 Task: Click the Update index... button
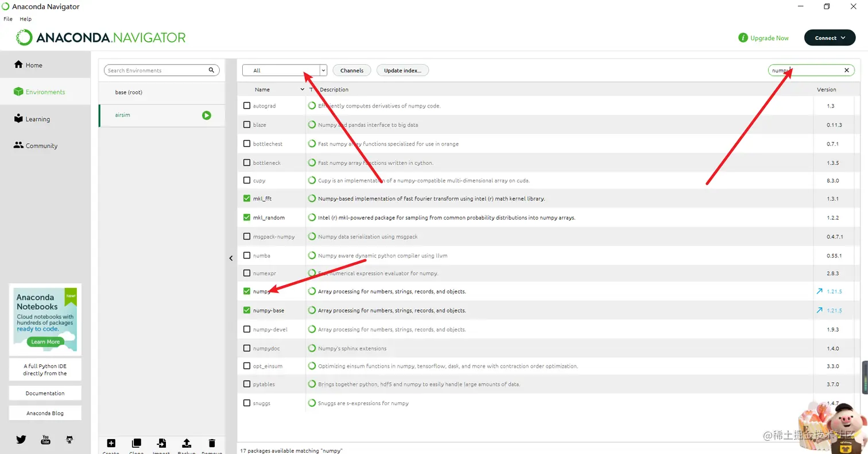402,70
